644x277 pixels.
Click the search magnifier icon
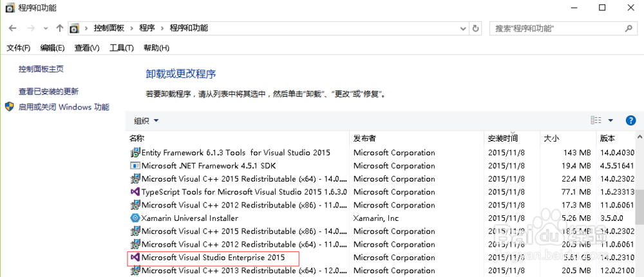(628, 28)
